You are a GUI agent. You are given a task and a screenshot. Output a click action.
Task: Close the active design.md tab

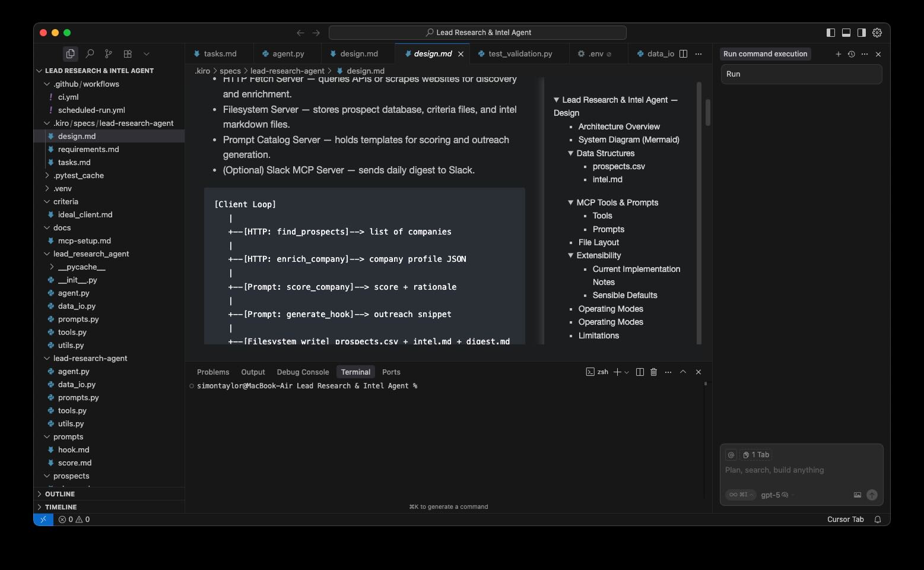[461, 53]
